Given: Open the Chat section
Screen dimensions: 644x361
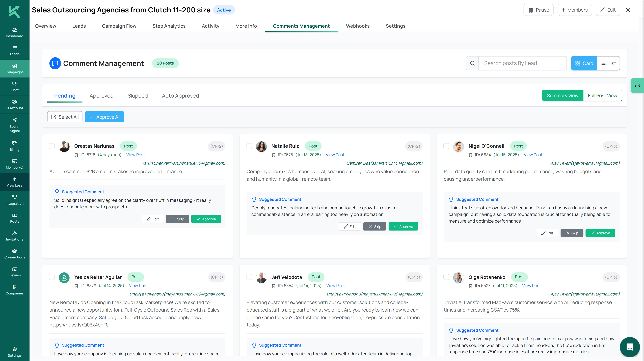Looking at the screenshot, I should click(x=14, y=86).
